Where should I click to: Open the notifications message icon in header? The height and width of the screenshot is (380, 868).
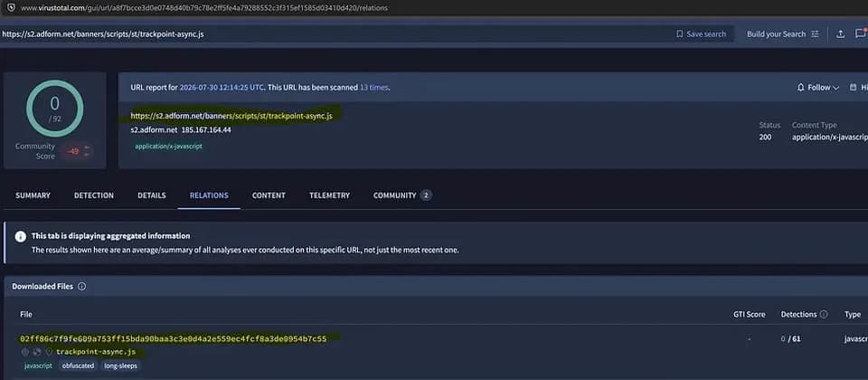[860, 33]
